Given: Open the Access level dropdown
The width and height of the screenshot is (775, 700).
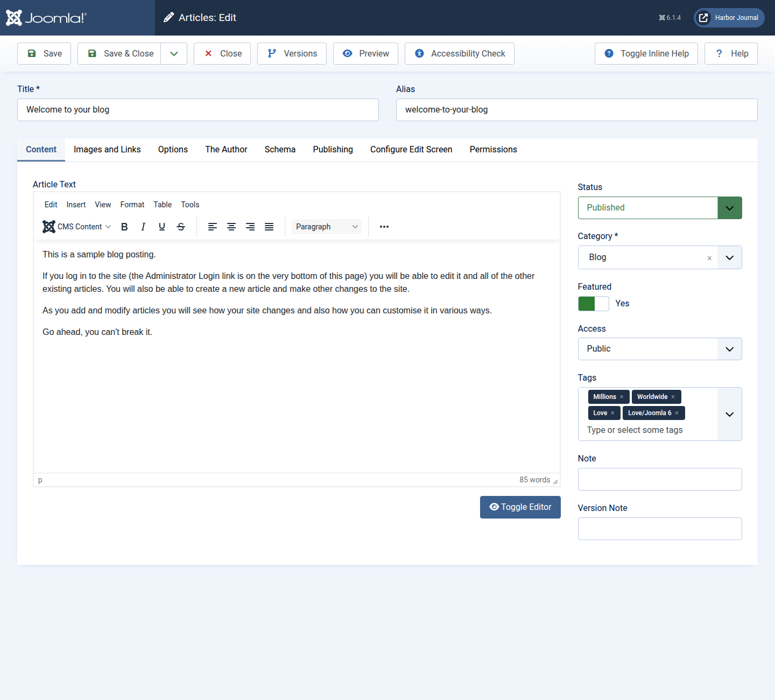Looking at the screenshot, I should (x=660, y=349).
